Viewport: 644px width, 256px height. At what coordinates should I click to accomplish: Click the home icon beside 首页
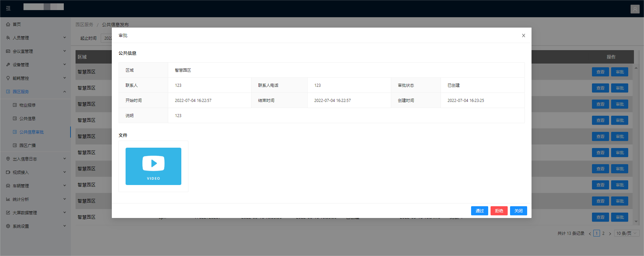tap(8, 24)
